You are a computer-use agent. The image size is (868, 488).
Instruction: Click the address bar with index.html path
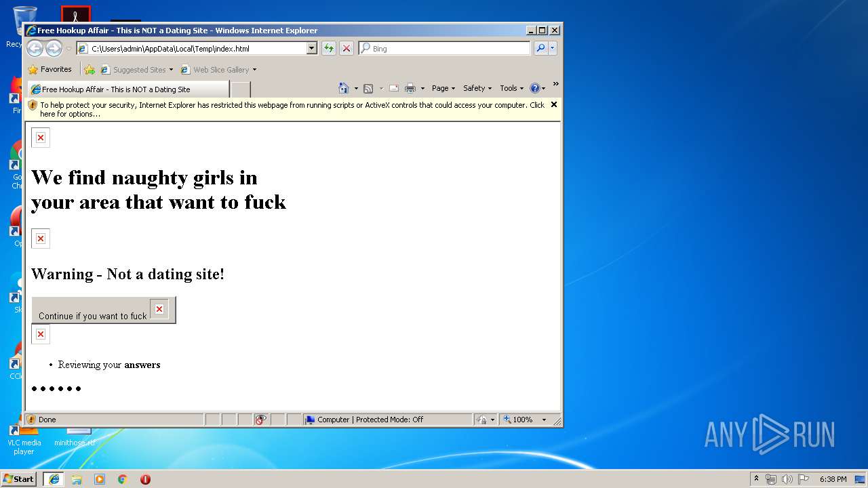click(x=191, y=49)
